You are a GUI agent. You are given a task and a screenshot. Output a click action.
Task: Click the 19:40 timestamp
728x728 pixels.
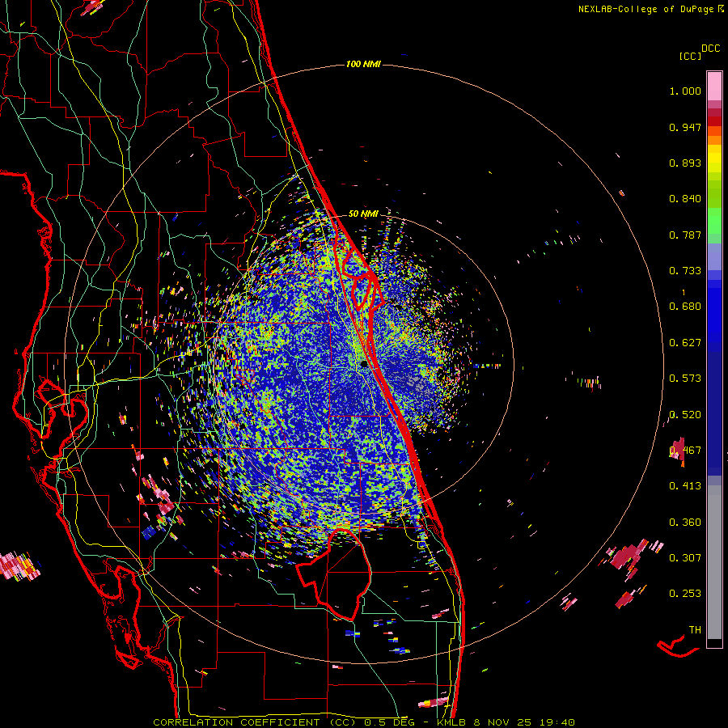point(557,722)
